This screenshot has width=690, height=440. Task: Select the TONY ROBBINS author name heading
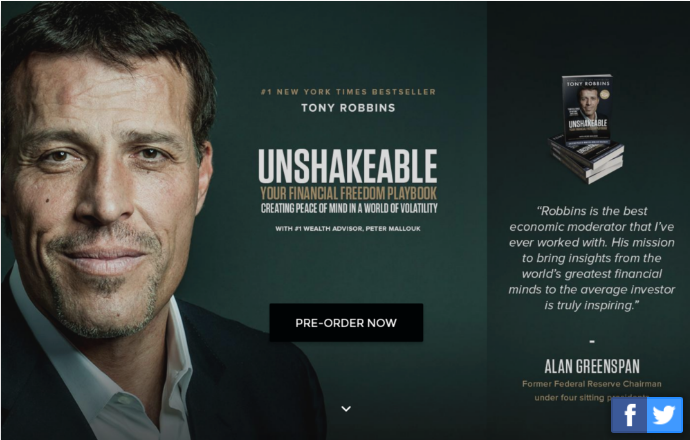[348, 108]
